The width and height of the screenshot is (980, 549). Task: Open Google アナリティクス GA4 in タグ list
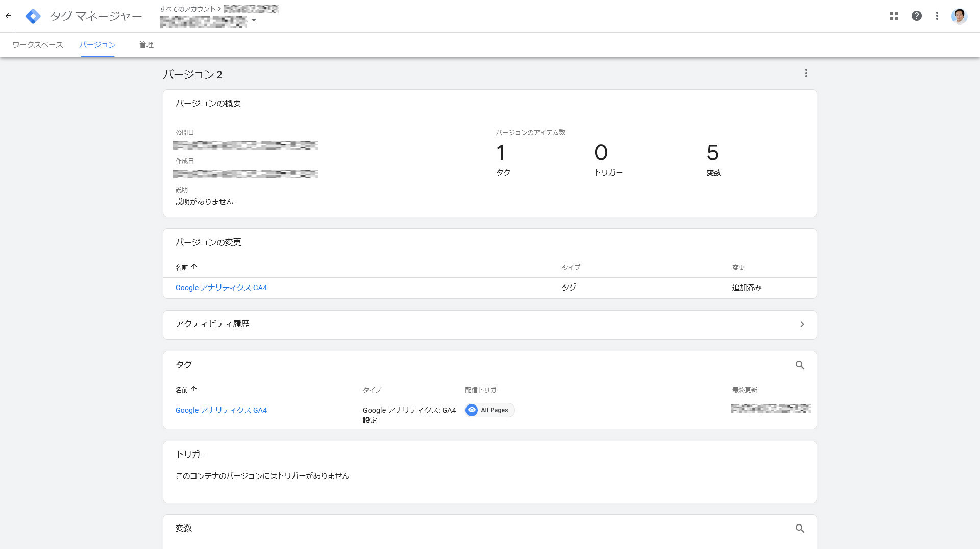pyautogui.click(x=221, y=410)
